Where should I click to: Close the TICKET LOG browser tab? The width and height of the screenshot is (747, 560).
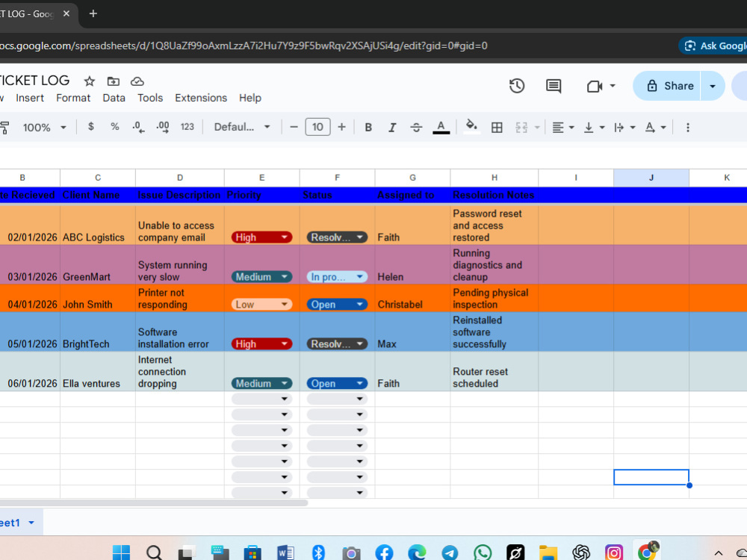coord(66,13)
